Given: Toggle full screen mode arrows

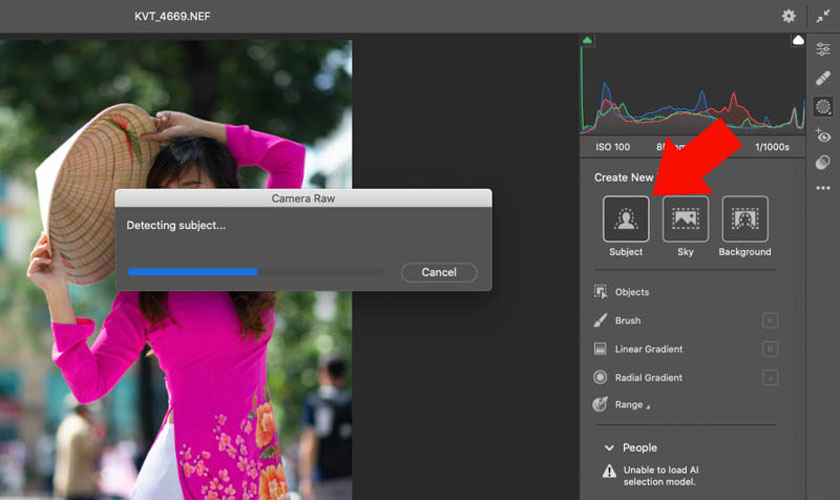Looking at the screenshot, I should (822, 16).
